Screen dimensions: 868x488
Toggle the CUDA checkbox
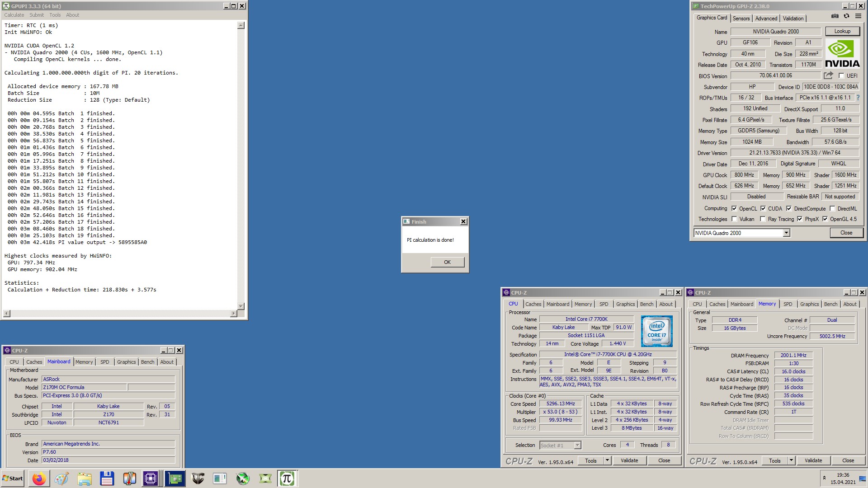pos(763,209)
